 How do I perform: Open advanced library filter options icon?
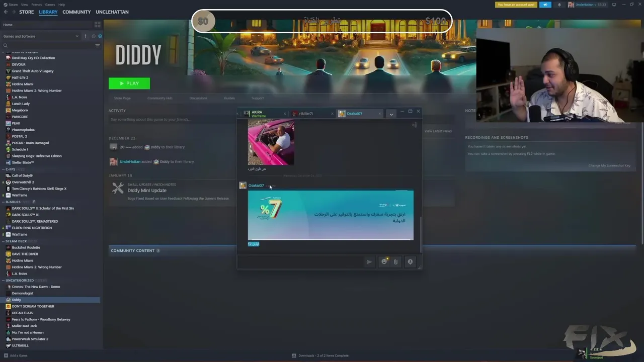coord(98,46)
